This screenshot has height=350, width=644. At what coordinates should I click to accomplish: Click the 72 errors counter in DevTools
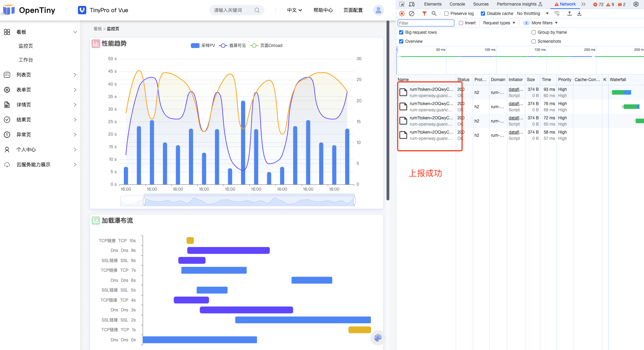(598, 5)
